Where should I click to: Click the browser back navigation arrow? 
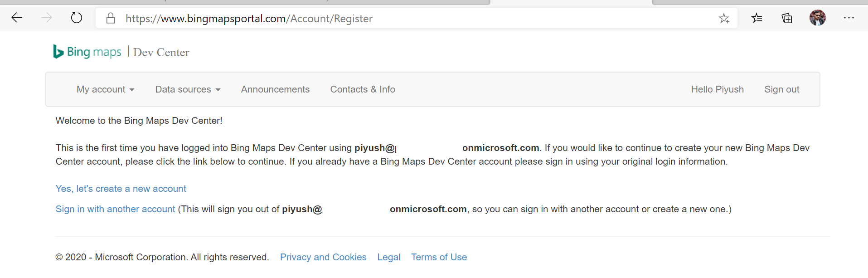(16, 18)
